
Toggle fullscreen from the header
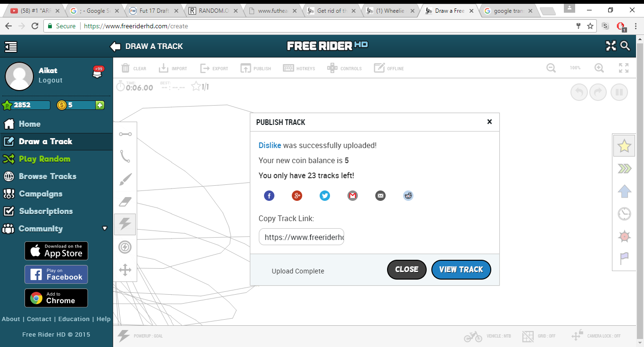(611, 46)
